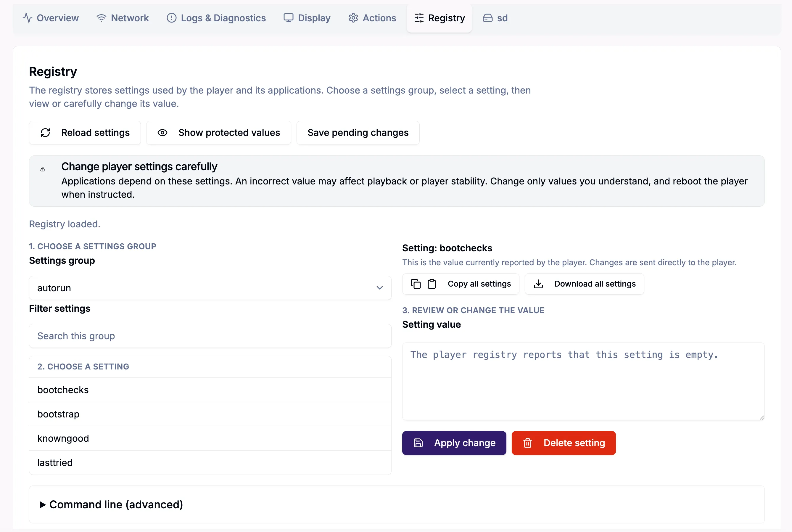Click Save pending changes button

[358, 133]
